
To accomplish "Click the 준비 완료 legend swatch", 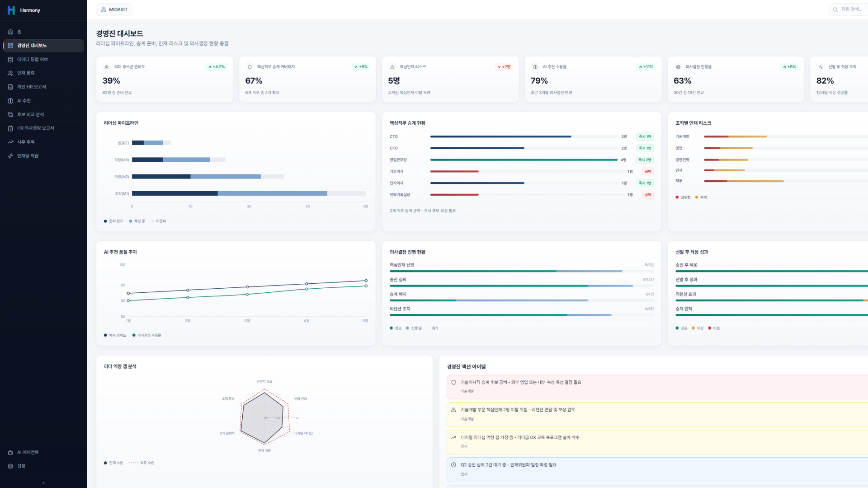I will [x=105, y=221].
